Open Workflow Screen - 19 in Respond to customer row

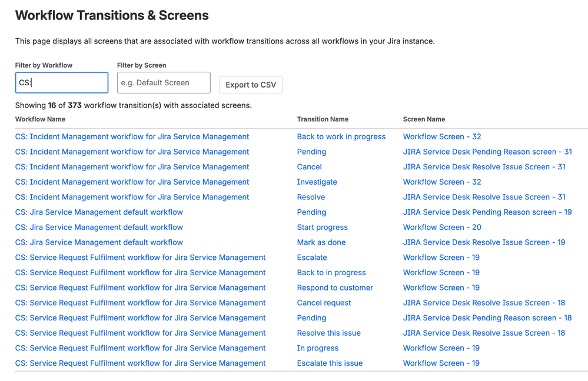441,288
